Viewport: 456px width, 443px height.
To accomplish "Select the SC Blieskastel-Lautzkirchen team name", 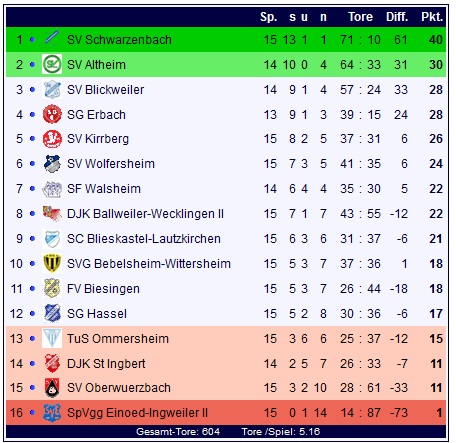I will 144,239.
